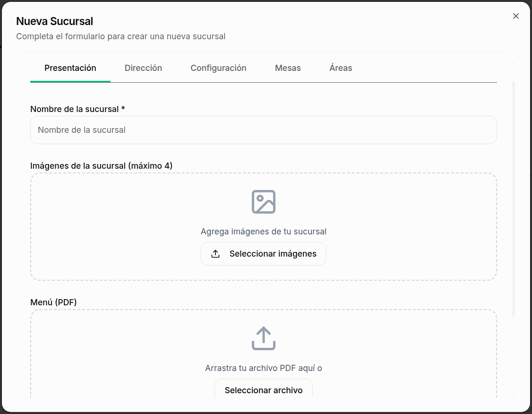This screenshot has height=414, width=532.
Task: Open the Dirección tab
Action: coord(143,68)
